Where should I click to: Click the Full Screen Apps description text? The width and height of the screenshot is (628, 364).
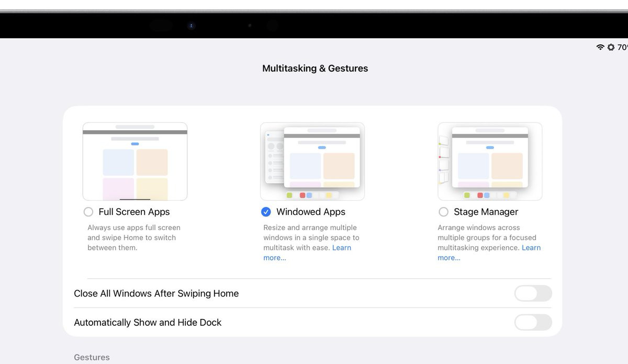(133, 237)
